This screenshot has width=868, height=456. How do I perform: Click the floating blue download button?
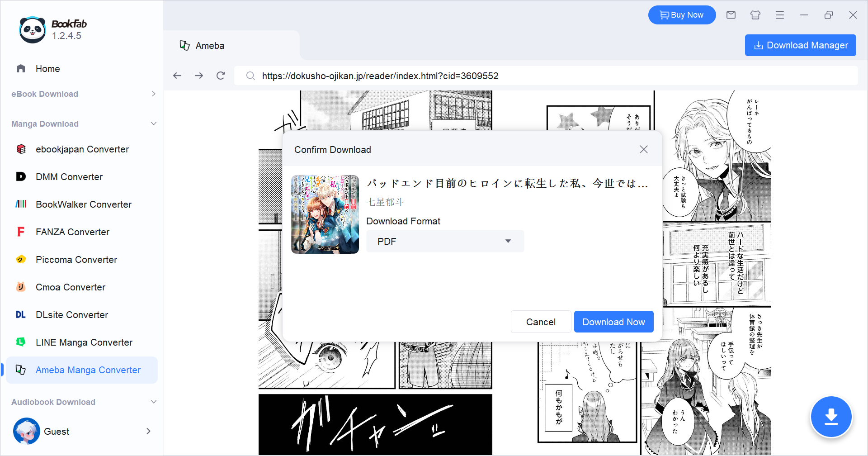click(831, 417)
